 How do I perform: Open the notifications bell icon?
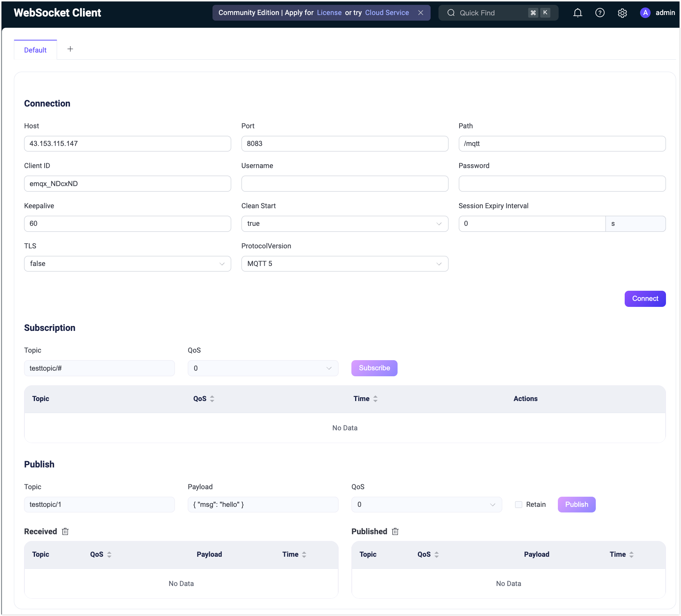(x=577, y=13)
